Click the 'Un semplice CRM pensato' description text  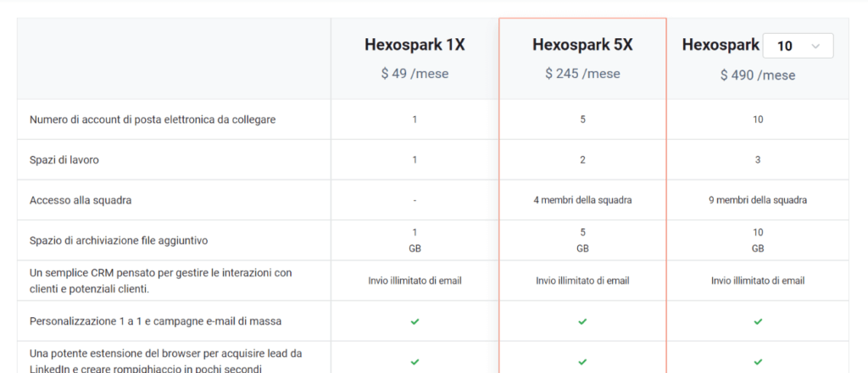(x=160, y=281)
